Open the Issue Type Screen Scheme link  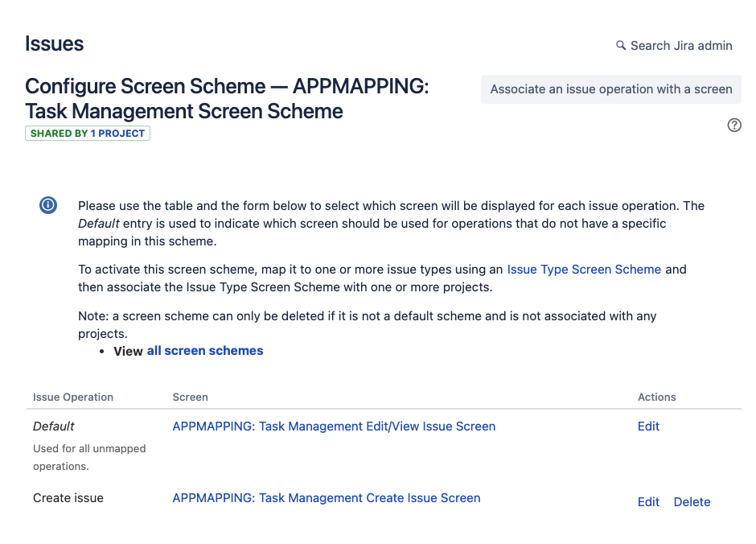coord(584,269)
